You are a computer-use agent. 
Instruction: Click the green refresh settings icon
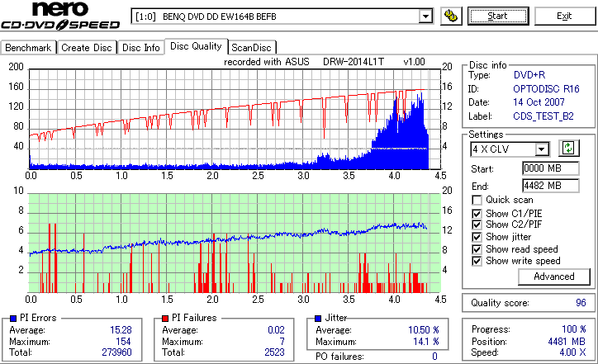tap(568, 149)
